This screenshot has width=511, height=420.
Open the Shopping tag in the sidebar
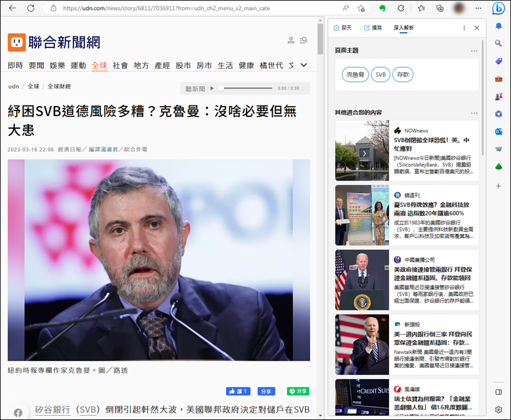(x=499, y=61)
